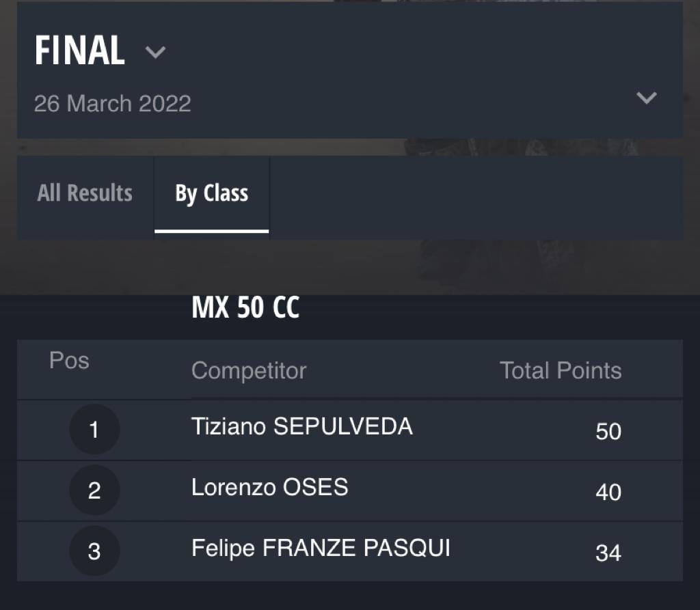Click the MX 50 CC class heading
This screenshot has height=610, width=700.
(x=245, y=307)
